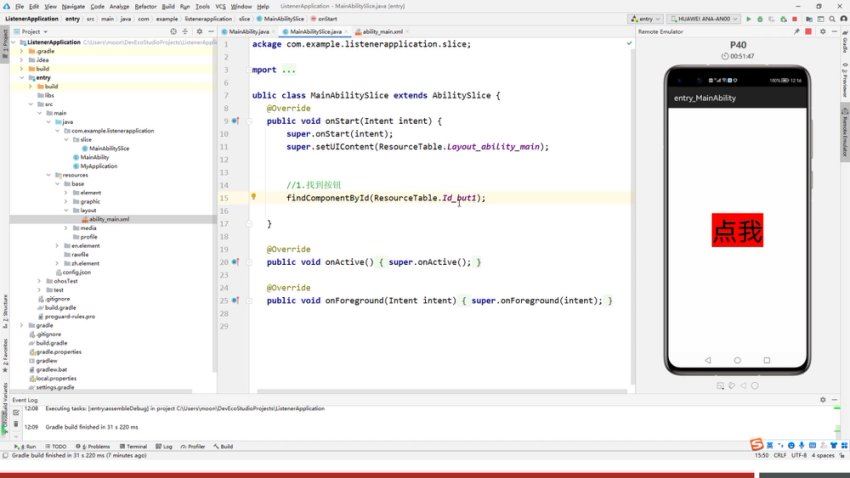Open the Refactor menu
Viewport: 850px width, 478px height.
[x=145, y=7]
